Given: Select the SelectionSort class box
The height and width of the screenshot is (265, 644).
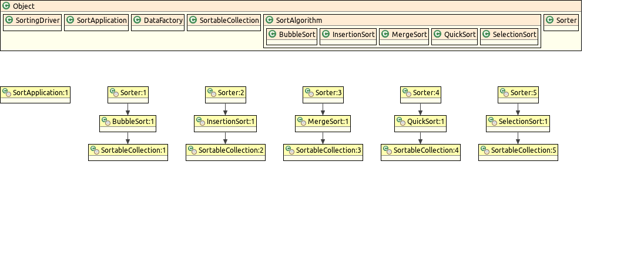Looking at the screenshot, I should point(509,35).
